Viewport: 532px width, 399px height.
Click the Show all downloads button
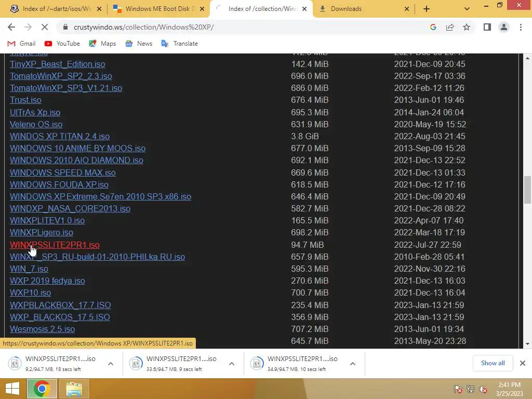[493, 363]
